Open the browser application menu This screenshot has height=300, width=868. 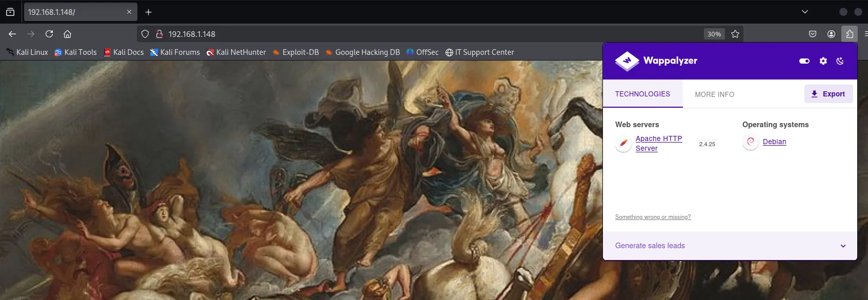click(866, 34)
